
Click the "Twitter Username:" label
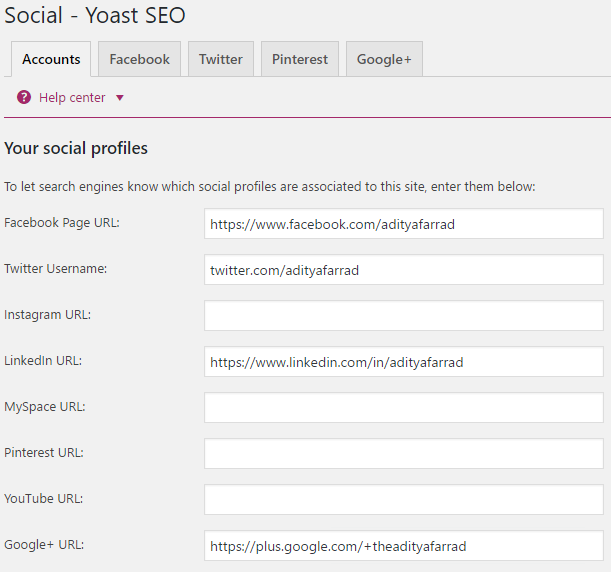[x=56, y=269]
